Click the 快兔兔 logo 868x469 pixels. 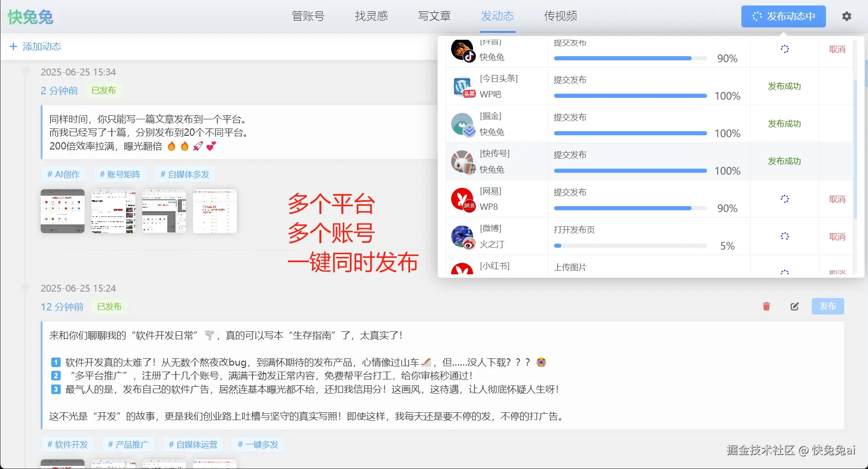click(29, 16)
